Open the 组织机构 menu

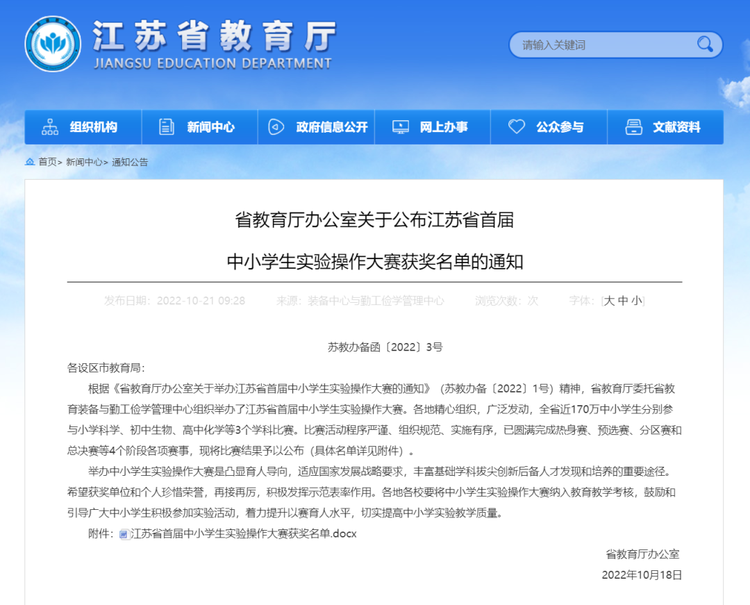point(83,127)
